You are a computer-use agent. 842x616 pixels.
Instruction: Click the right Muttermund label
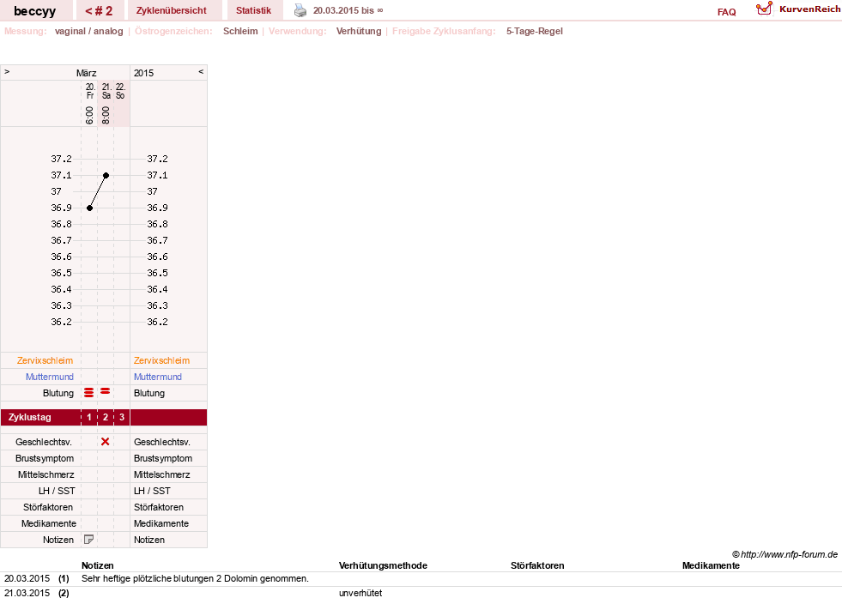click(x=158, y=377)
